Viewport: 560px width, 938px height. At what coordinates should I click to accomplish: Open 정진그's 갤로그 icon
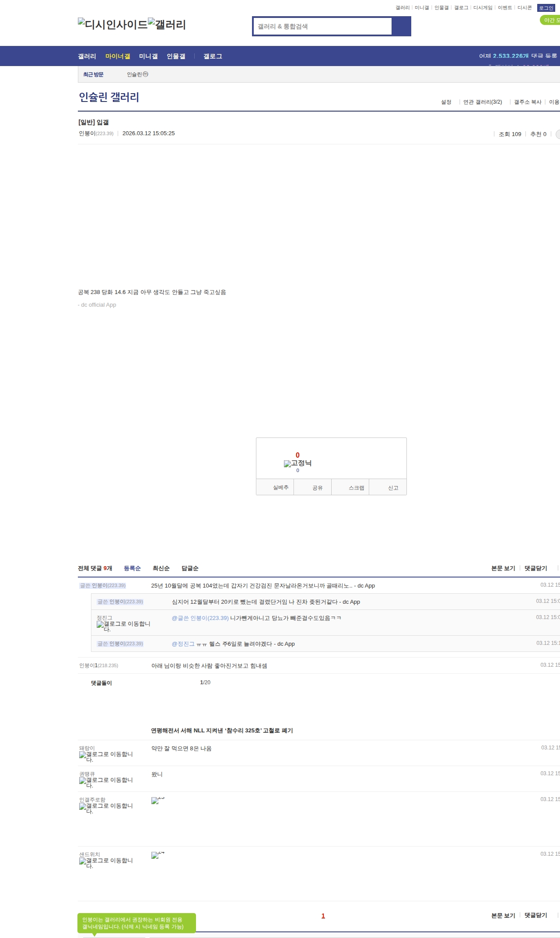[x=123, y=626]
